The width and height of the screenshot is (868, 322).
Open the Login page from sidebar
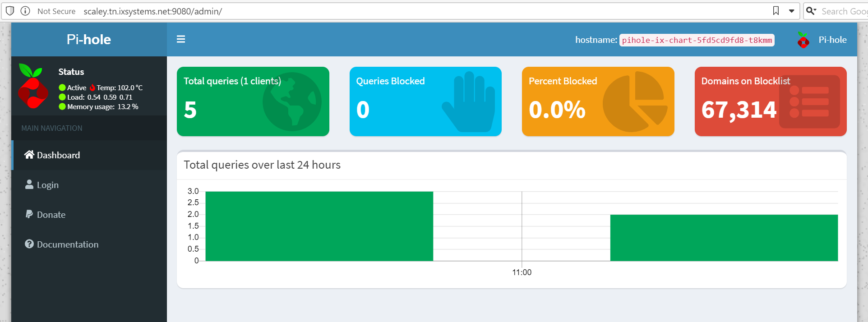point(48,185)
